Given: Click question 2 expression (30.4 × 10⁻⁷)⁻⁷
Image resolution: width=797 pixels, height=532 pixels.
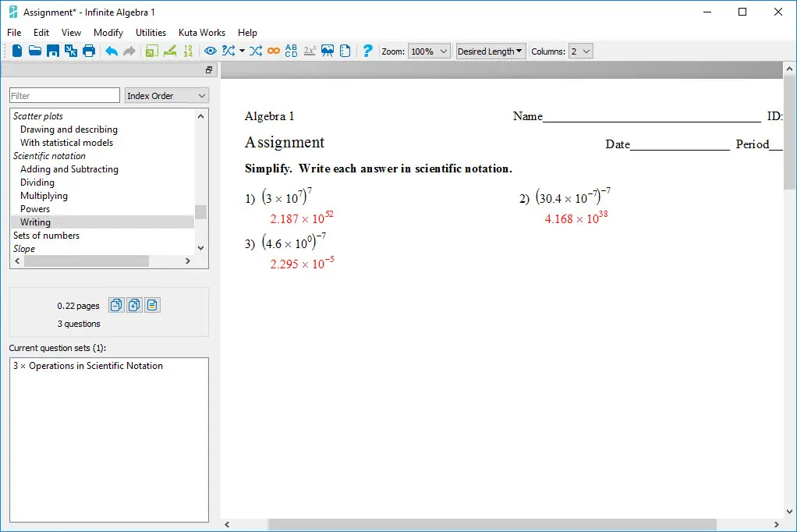Looking at the screenshot, I should click(573, 197).
